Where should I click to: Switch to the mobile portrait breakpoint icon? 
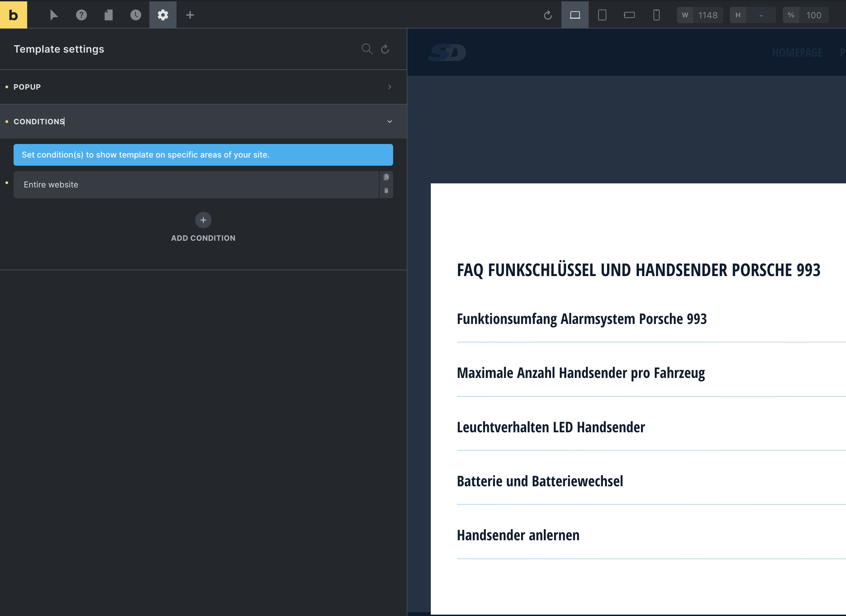(657, 15)
